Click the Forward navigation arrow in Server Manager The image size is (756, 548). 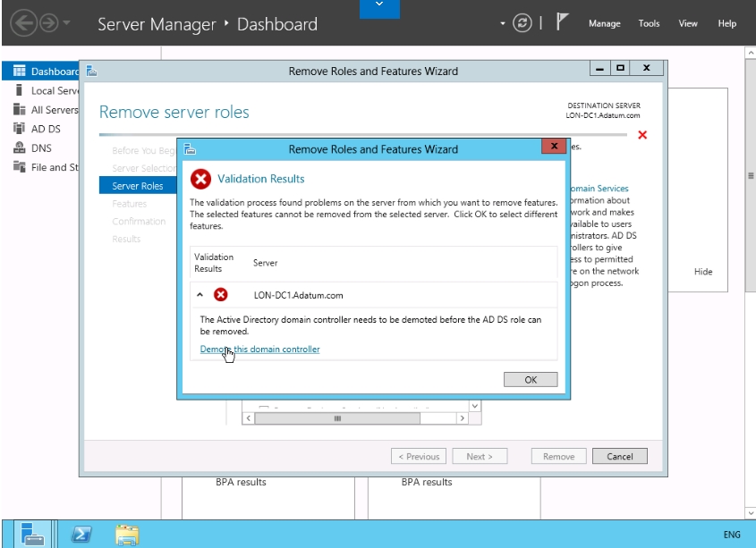(x=48, y=22)
